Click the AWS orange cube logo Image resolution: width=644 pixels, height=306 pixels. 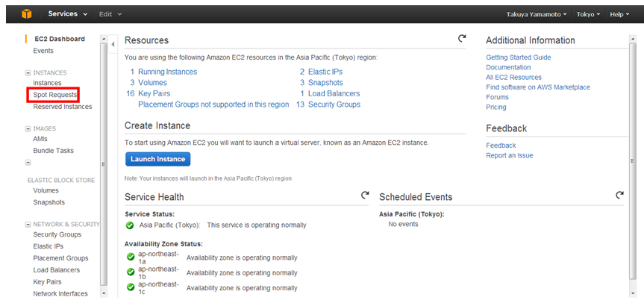(27, 14)
